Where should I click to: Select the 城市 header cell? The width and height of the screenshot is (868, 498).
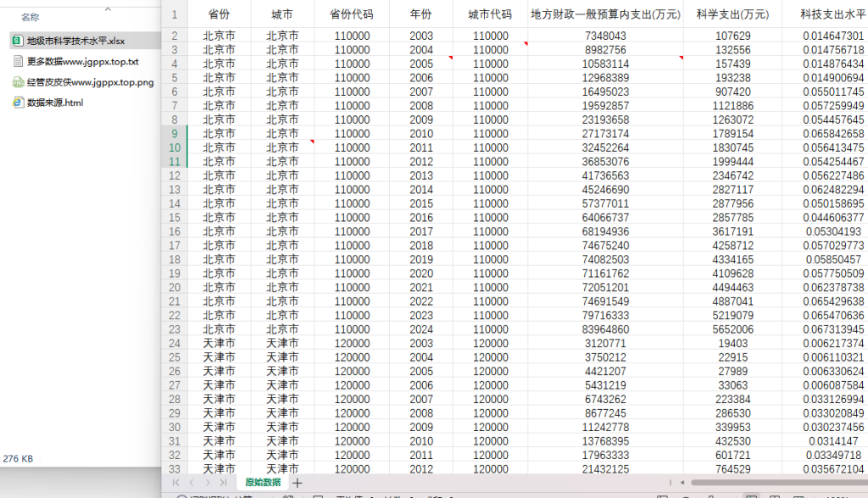click(282, 14)
